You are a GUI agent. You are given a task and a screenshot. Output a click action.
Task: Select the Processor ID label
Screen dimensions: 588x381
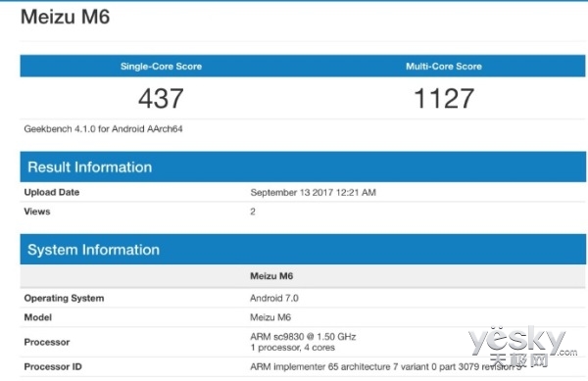pyautogui.click(x=53, y=366)
